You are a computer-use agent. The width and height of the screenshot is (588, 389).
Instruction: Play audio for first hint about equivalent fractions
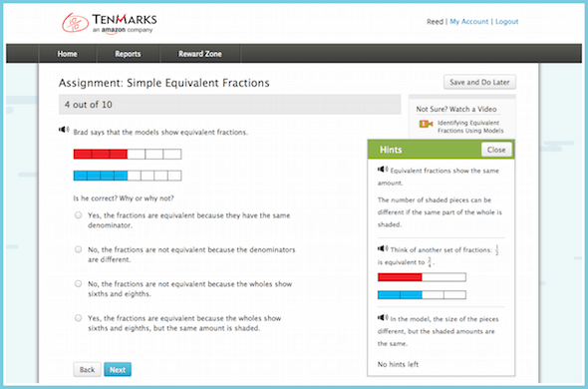pyautogui.click(x=383, y=170)
